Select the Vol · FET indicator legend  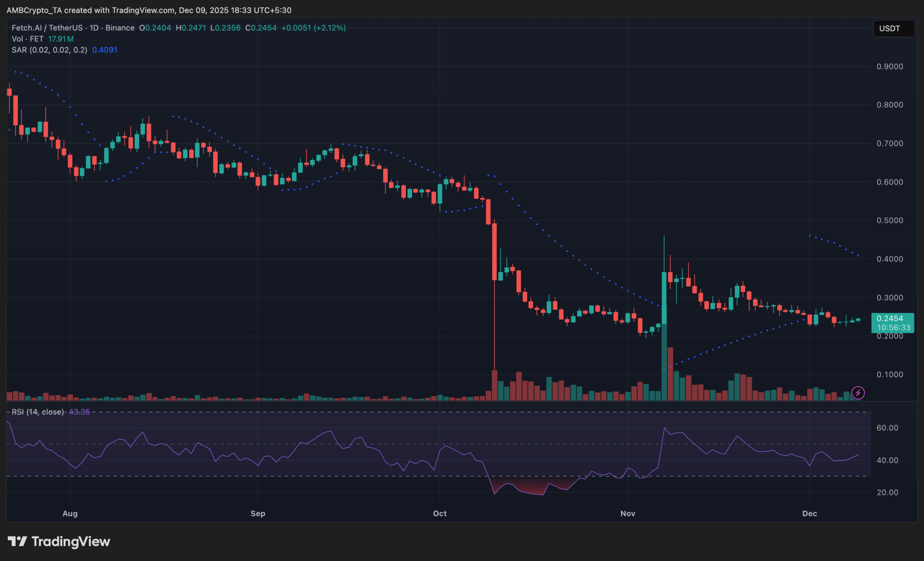coord(27,39)
